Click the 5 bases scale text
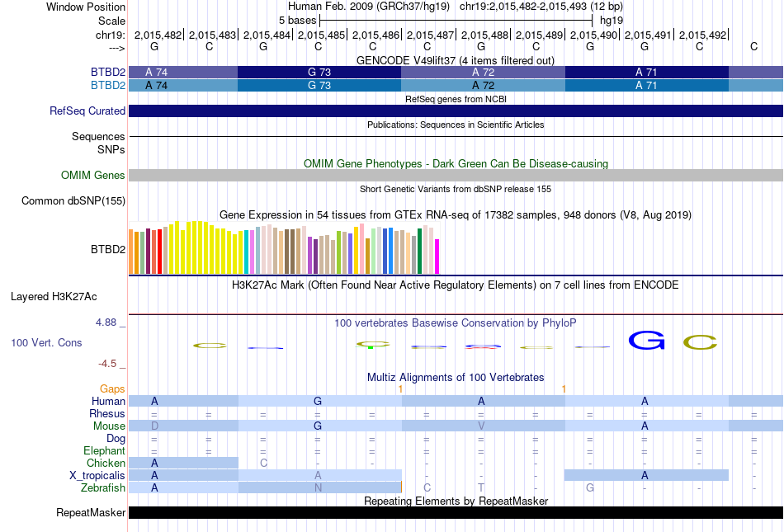Viewport: 784px width, 532px height. [297, 21]
